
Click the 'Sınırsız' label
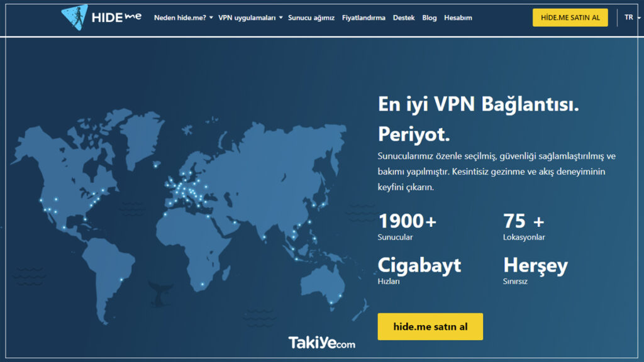click(515, 282)
